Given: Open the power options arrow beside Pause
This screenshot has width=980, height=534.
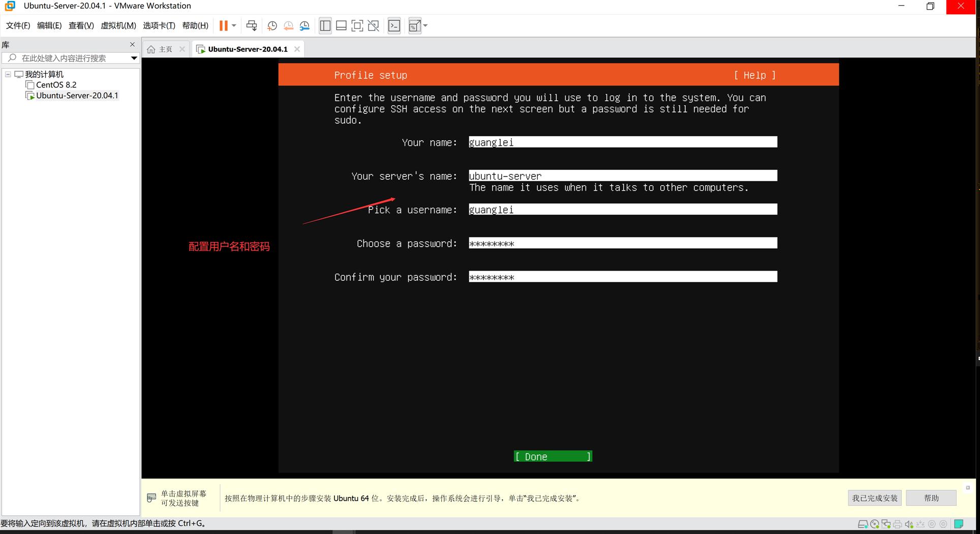Looking at the screenshot, I should click(234, 25).
